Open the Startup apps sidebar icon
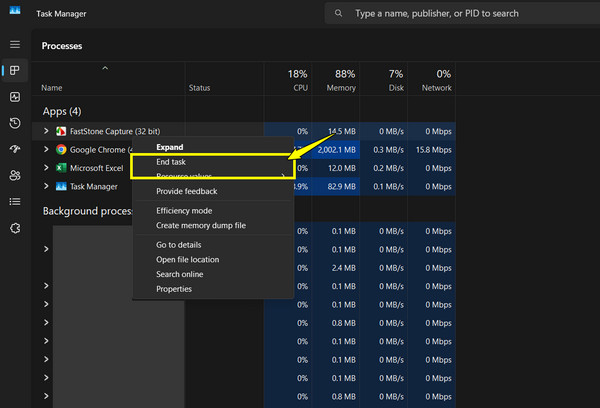This screenshot has width=600, height=408. coord(15,149)
